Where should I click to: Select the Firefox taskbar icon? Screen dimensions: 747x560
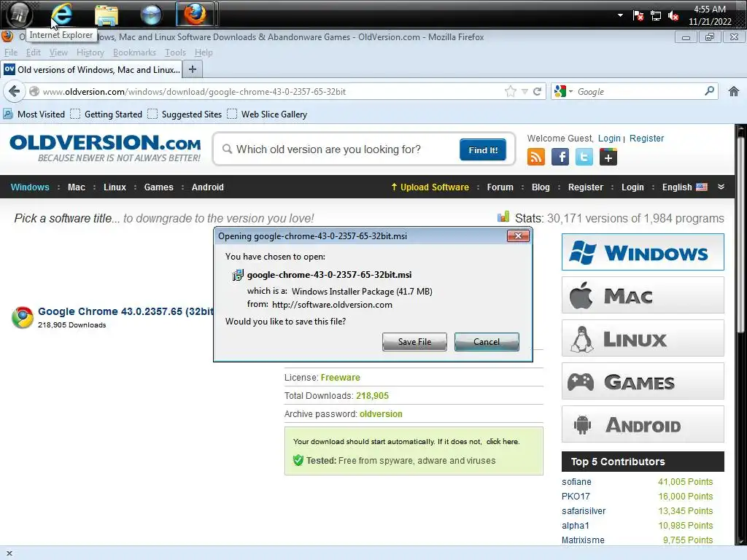196,15
